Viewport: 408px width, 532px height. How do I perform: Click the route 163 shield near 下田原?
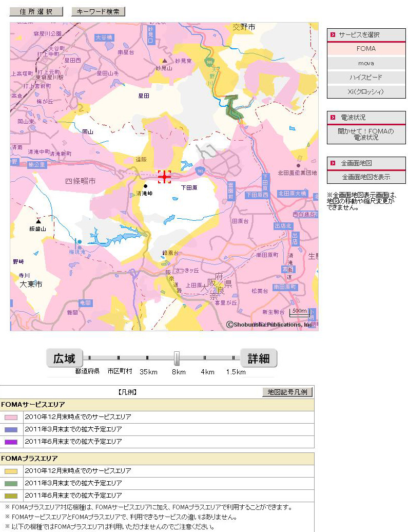[x=200, y=171]
